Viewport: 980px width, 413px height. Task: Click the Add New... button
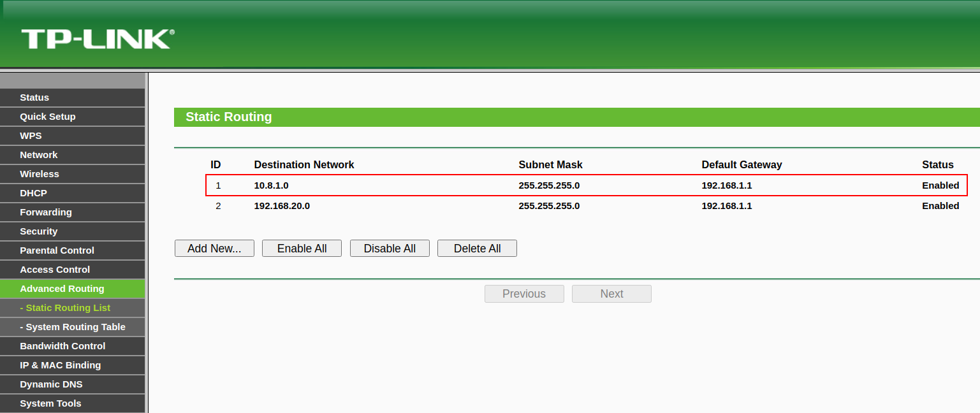[214, 249]
